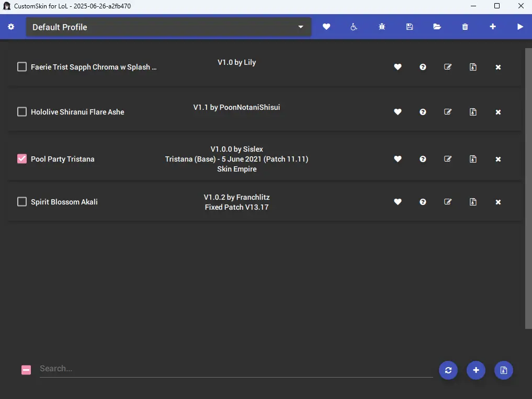Expand the Default Profile dropdown
The width and height of the screenshot is (532, 399).
tap(168, 27)
